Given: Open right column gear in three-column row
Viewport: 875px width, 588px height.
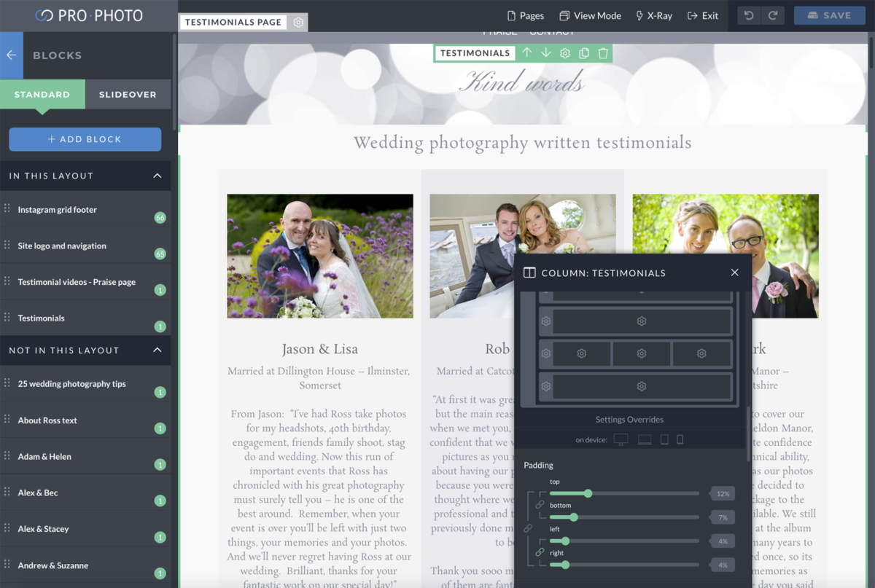Looking at the screenshot, I should (701, 353).
